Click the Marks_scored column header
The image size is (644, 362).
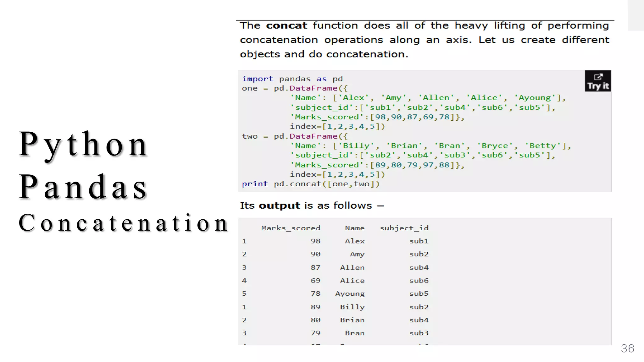click(291, 228)
